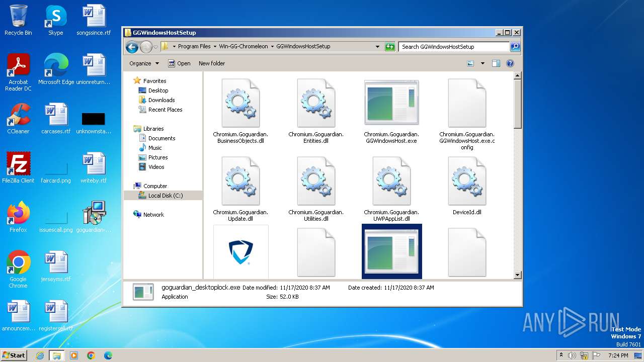644x362 pixels.
Task: Select Chromium.Goguardian.GGWindowsHost.exe application icon
Action: 391,103
